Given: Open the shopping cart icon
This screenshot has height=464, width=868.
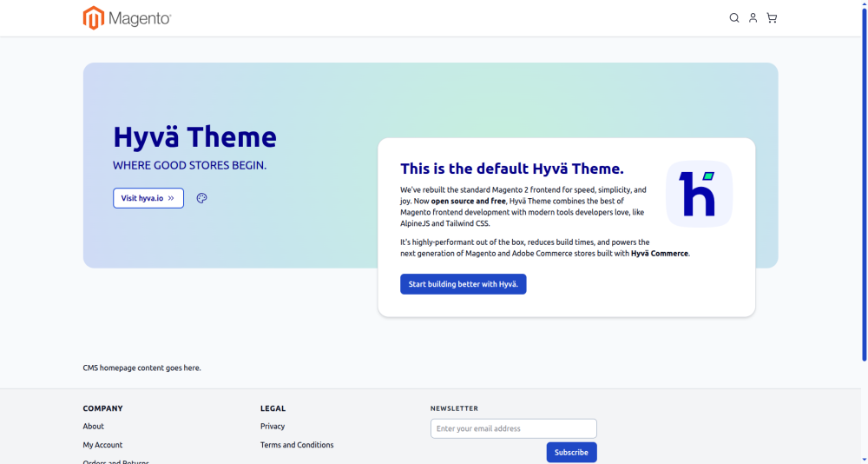Looking at the screenshot, I should tap(772, 18).
